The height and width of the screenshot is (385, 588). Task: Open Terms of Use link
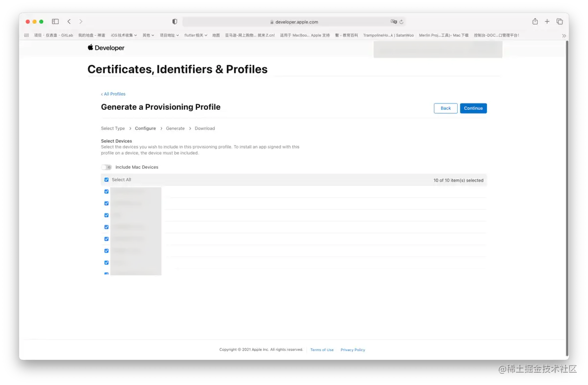pyautogui.click(x=322, y=350)
